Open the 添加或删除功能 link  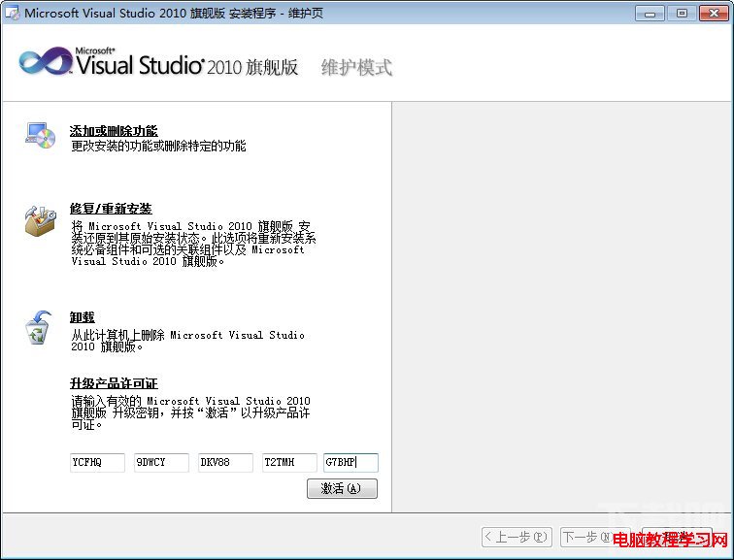pos(114,131)
